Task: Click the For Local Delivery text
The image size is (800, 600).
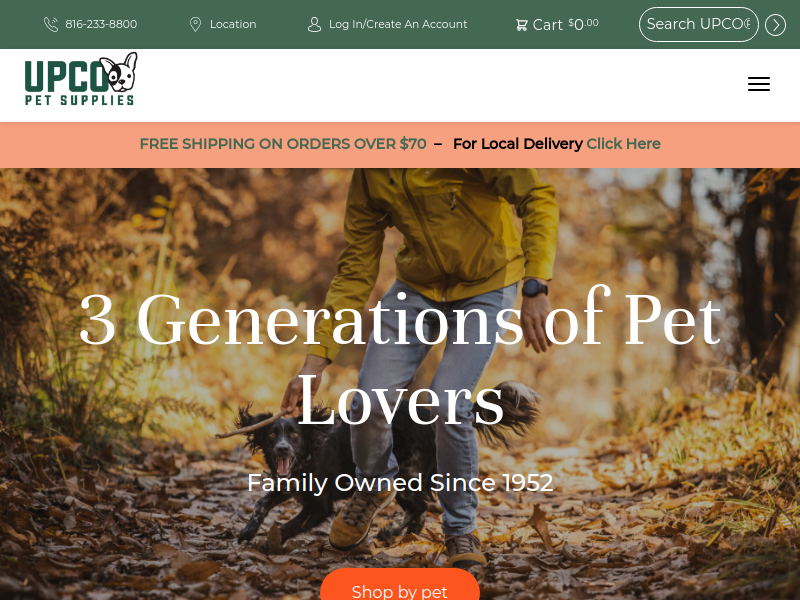Action: [517, 144]
